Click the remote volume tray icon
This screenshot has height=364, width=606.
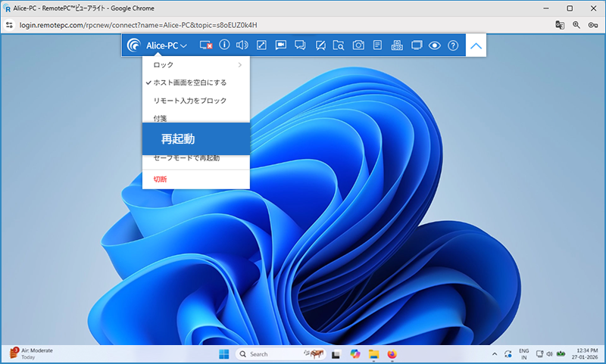point(549,354)
